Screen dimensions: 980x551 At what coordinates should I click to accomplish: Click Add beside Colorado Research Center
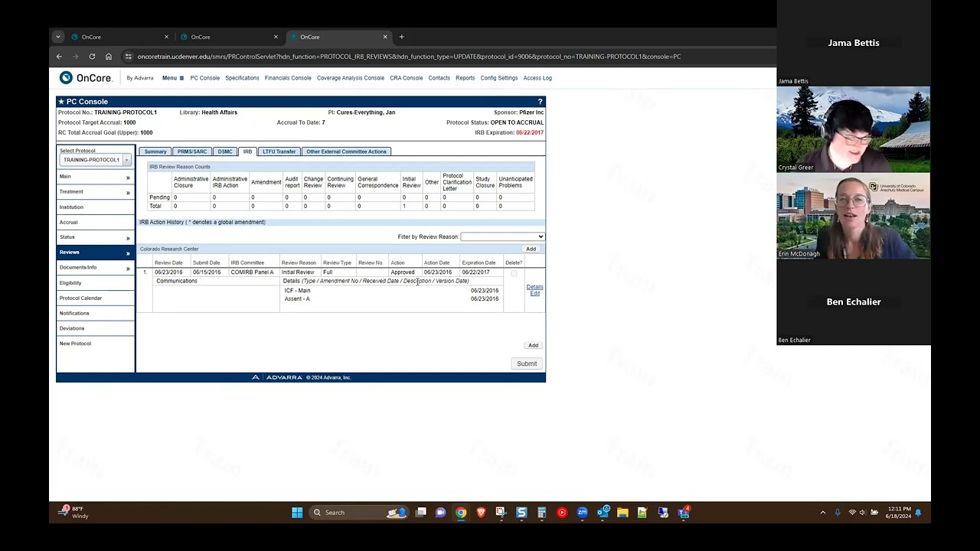coord(531,249)
